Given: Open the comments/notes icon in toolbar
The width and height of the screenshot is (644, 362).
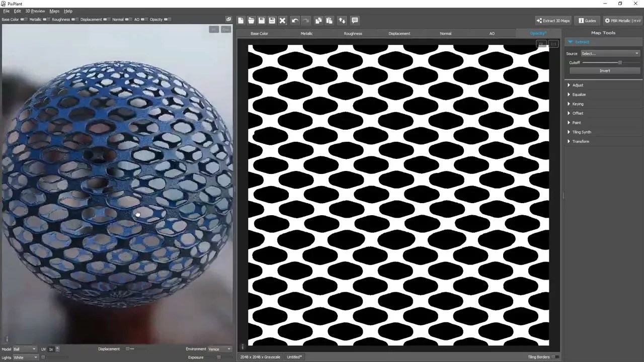Looking at the screenshot, I should 355,20.
